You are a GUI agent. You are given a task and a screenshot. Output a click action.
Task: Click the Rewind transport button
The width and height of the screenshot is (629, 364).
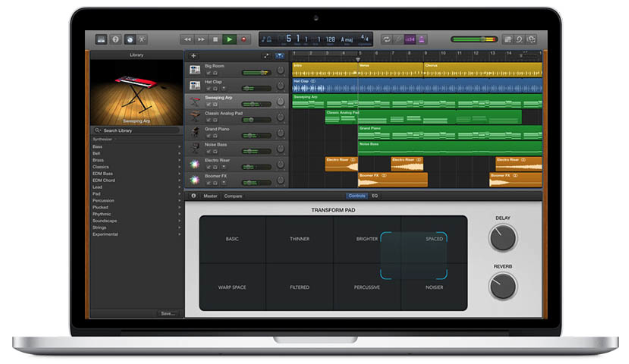point(187,39)
